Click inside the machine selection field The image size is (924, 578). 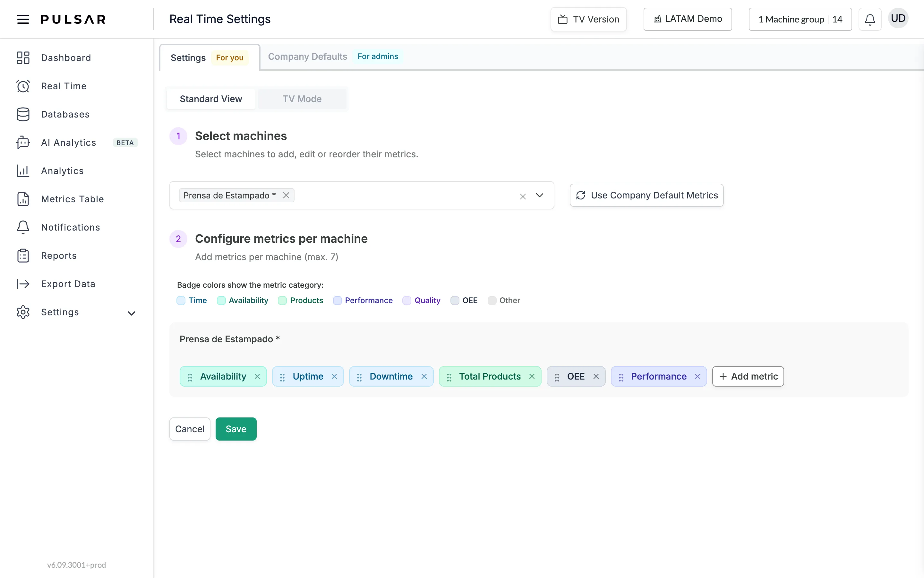362,195
